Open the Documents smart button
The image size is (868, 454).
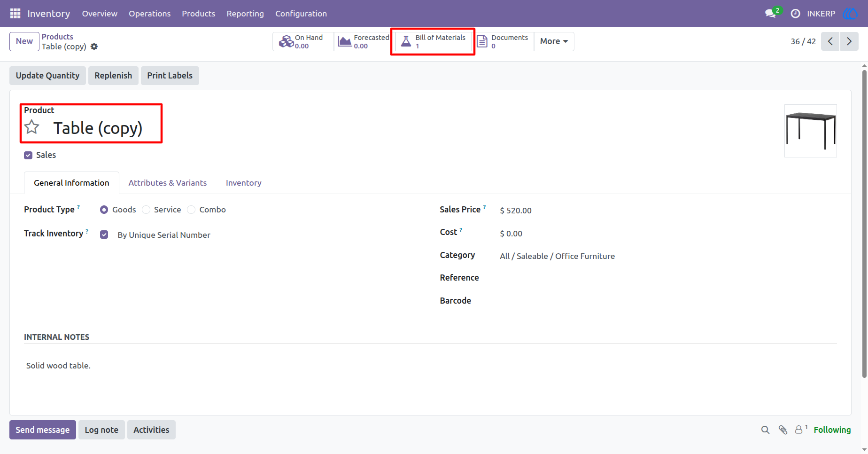pos(504,41)
